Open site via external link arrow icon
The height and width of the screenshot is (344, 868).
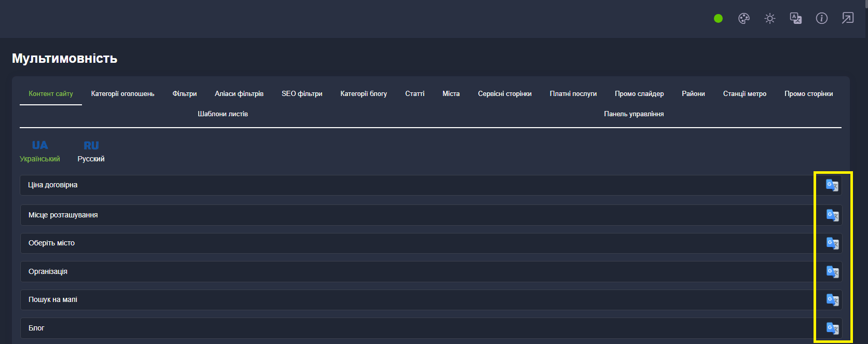pyautogui.click(x=847, y=19)
